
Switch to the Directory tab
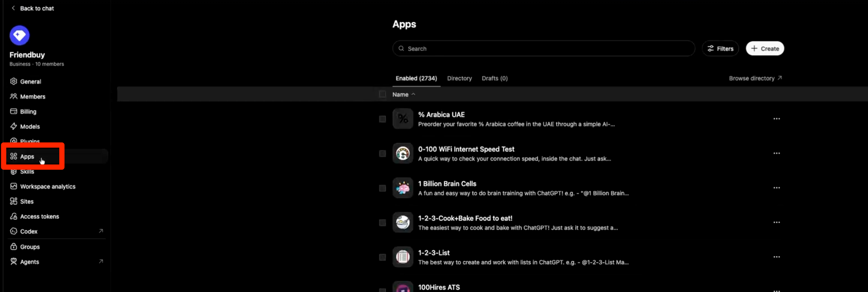[x=459, y=78]
